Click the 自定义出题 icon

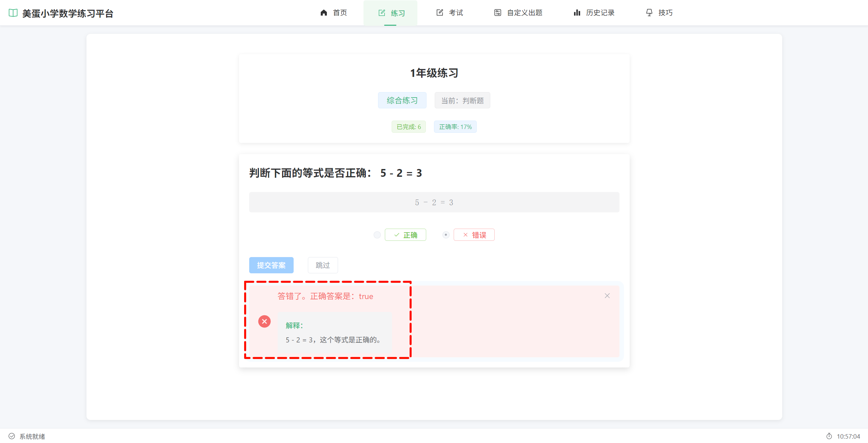[x=497, y=13]
